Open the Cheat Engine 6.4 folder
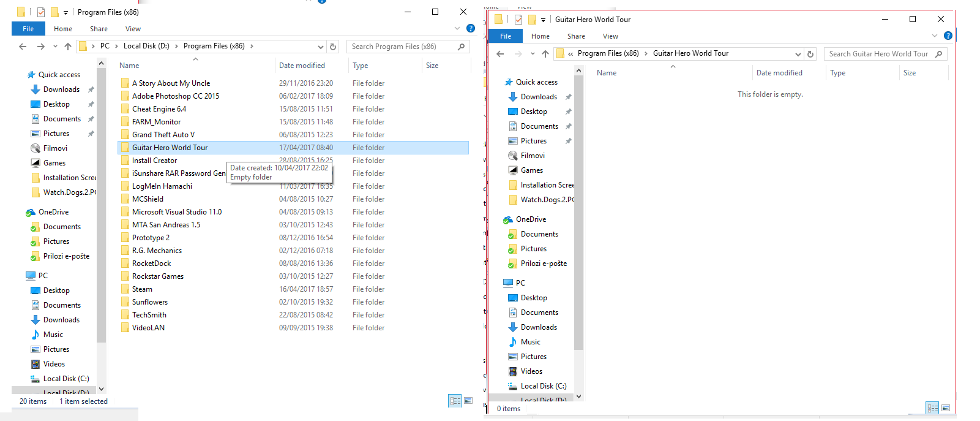 coord(159,109)
